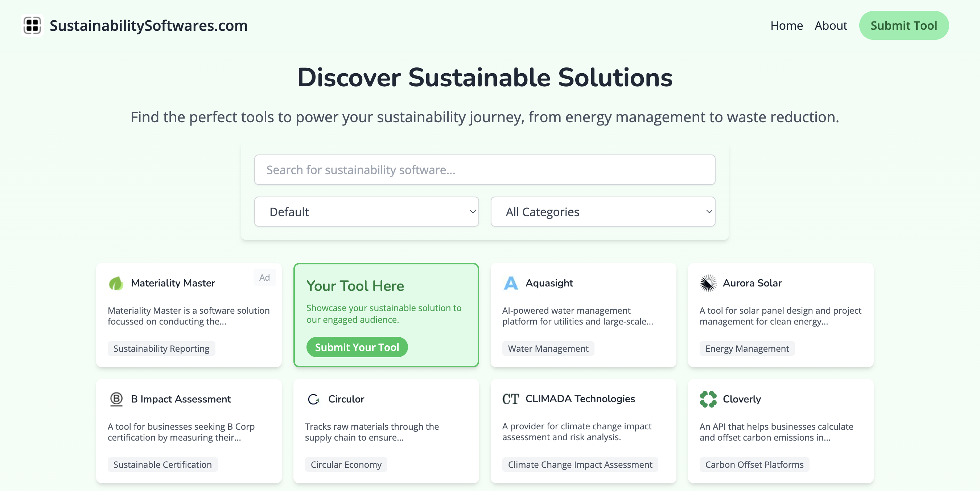Open the B Impact Assessment title

click(181, 399)
